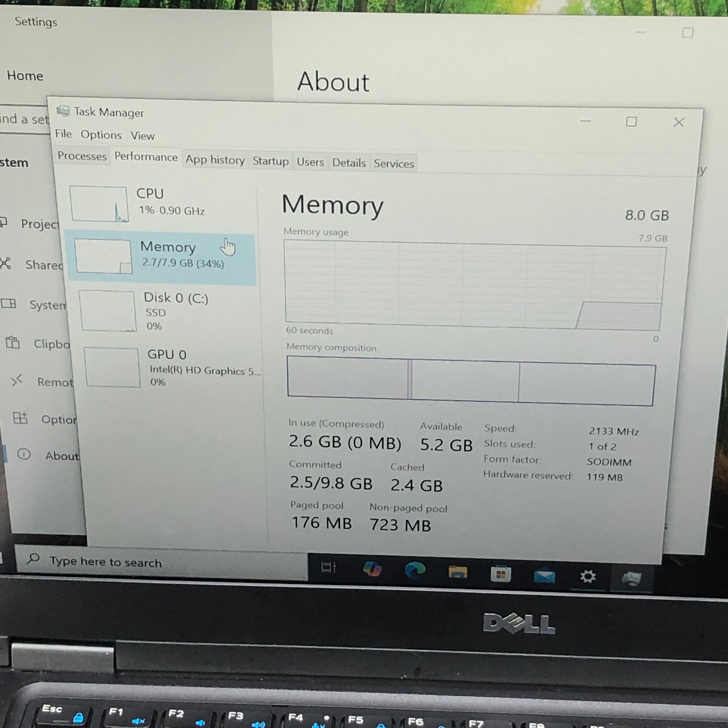728x728 pixels.
Task: Click the System components icon in Settings
Action: point(8,303)
